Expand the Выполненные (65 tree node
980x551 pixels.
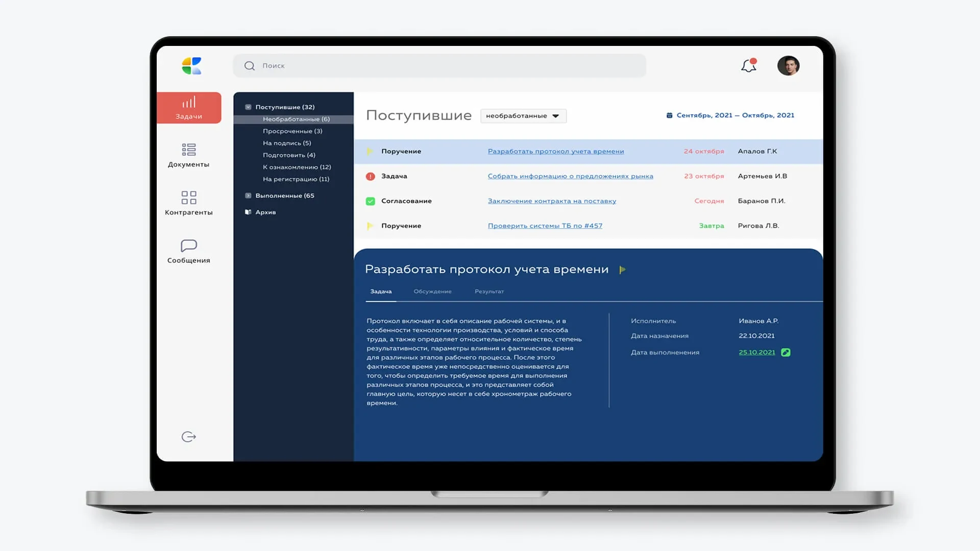click(248, 195)
